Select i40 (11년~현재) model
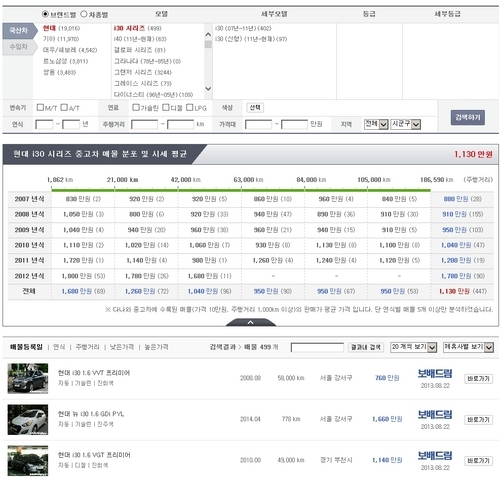Viewport: 500px width, 477px height. click(140, 39)
